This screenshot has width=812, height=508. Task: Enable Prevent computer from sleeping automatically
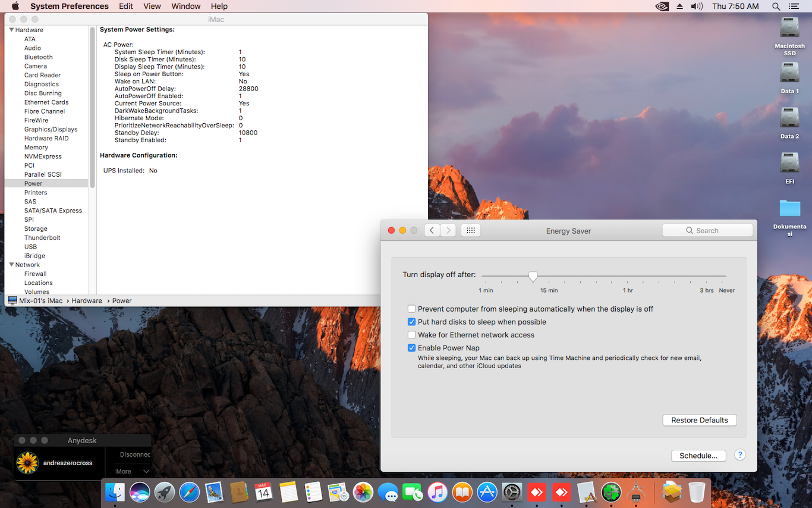[x=411, y=309]
